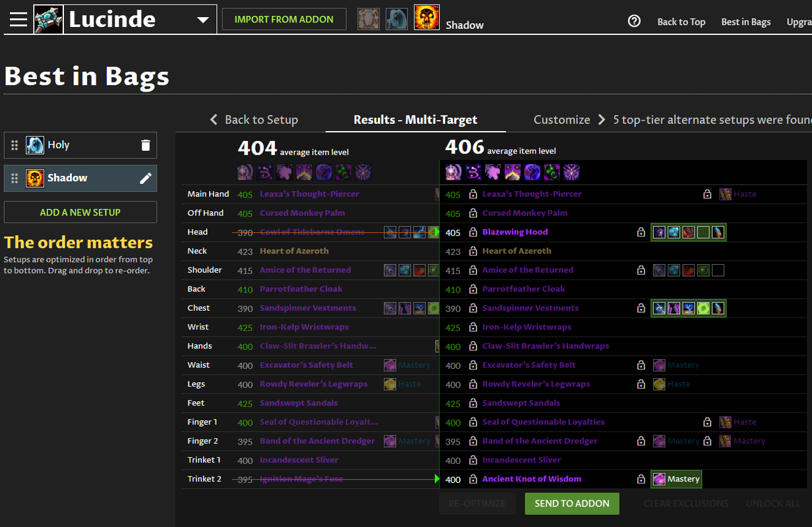Expand the Lucinde character dropdown
This screenshot has width=812, height=527.
point(203,20)
